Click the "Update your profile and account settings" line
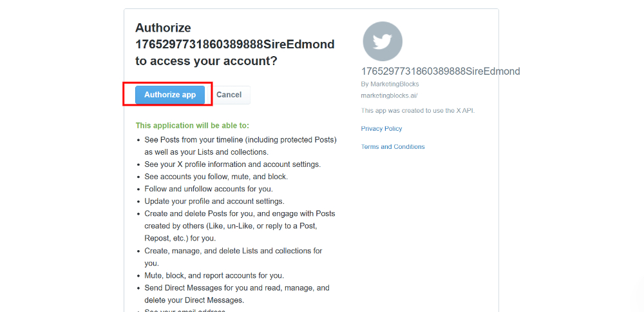This screenshot has height=312, width=644. click(x=214, y=201)
